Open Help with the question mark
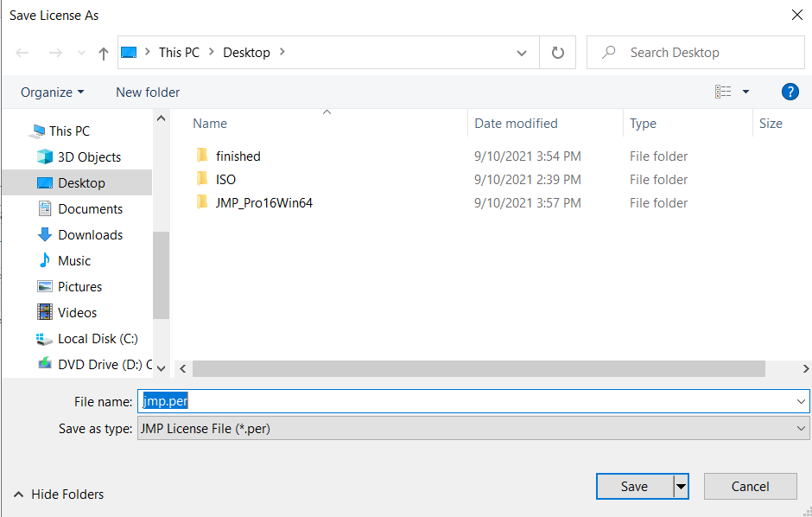The image size is (812, 517). pyautogui.click(x=790, y=92)
